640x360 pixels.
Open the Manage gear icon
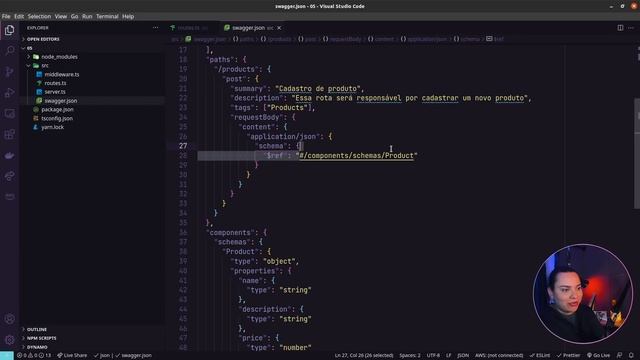coord(9,340)
